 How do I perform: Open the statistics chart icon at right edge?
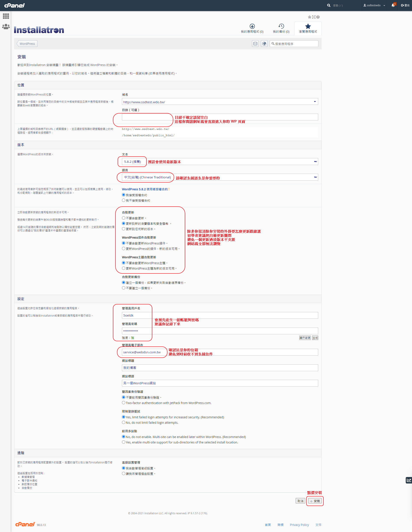pos(409,480)
